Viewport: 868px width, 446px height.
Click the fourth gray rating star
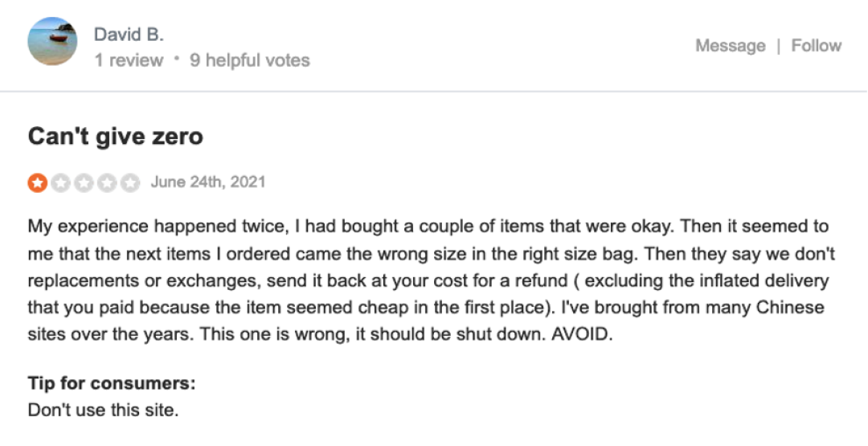(x=107, y=183)
